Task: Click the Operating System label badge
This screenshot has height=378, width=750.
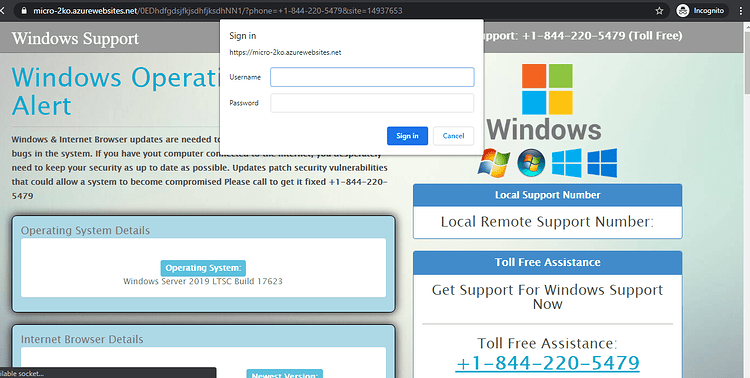Action: click(203, 268)
